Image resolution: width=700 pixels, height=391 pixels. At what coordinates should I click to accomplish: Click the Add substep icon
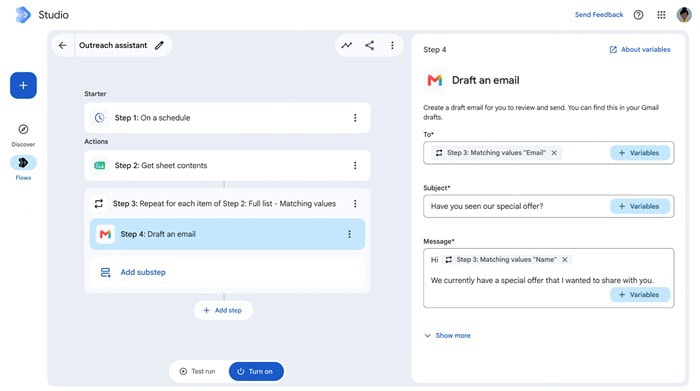point(105,272)
